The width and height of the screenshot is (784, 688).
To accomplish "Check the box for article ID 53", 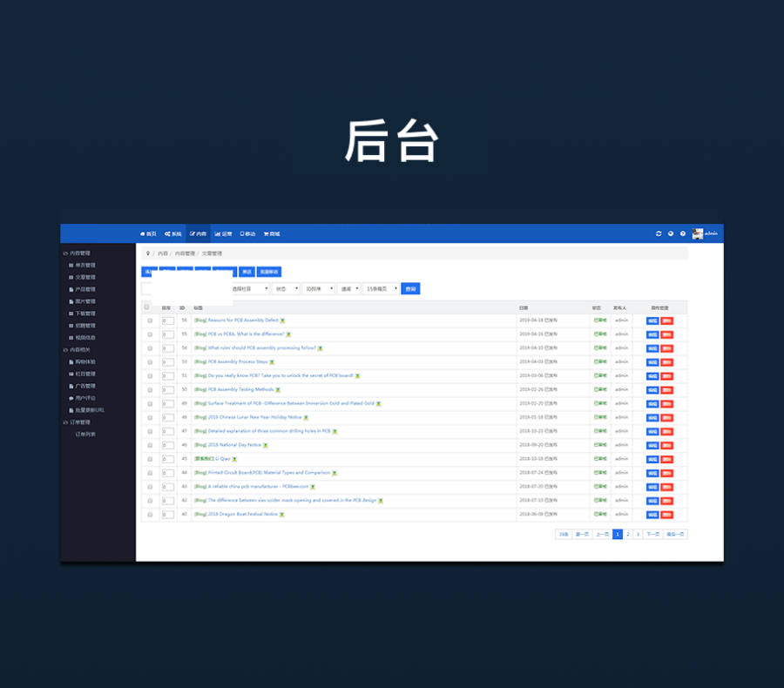I will 150,362.
